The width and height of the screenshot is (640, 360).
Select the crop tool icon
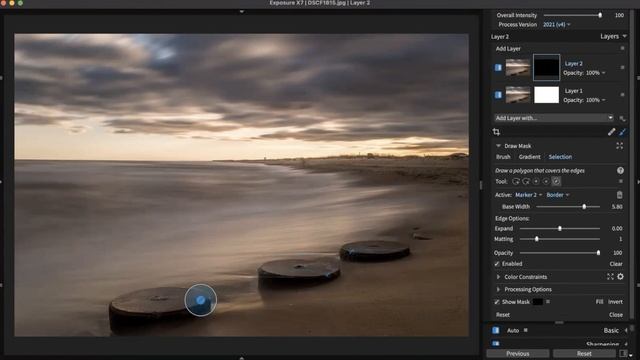[x=496, y=132]
